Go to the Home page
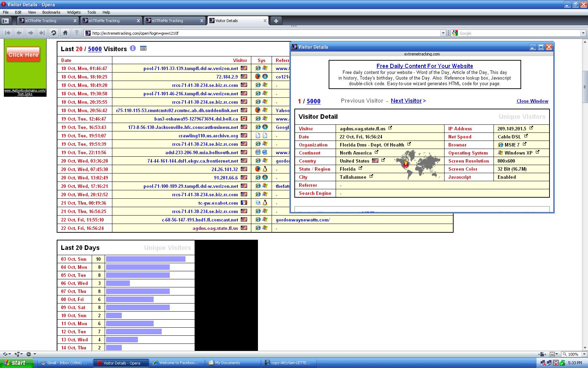Screen dimensions: 588x368 tap(65, 33)
